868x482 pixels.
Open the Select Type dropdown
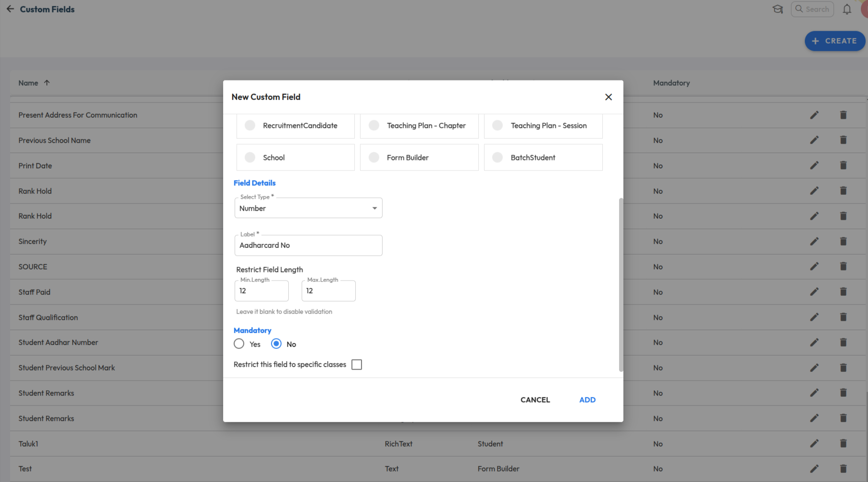point(308,208)
